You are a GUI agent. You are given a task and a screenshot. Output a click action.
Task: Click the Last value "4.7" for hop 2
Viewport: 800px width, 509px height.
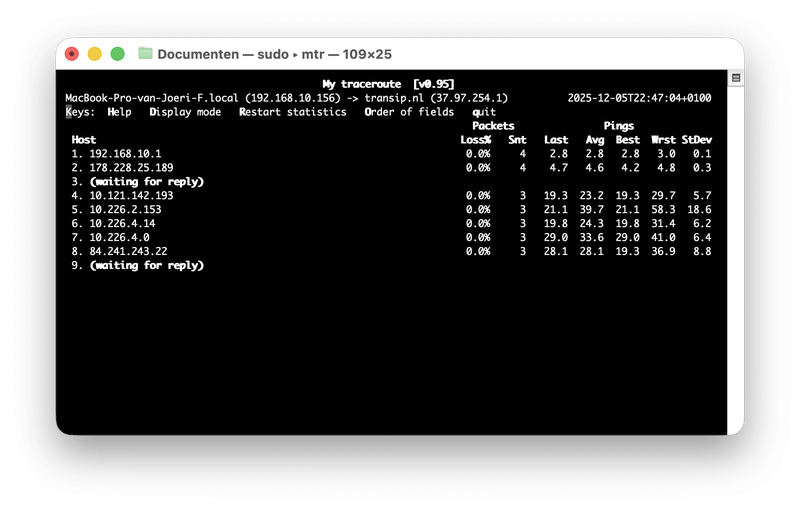pyautogui.click(x=559, y=168)
